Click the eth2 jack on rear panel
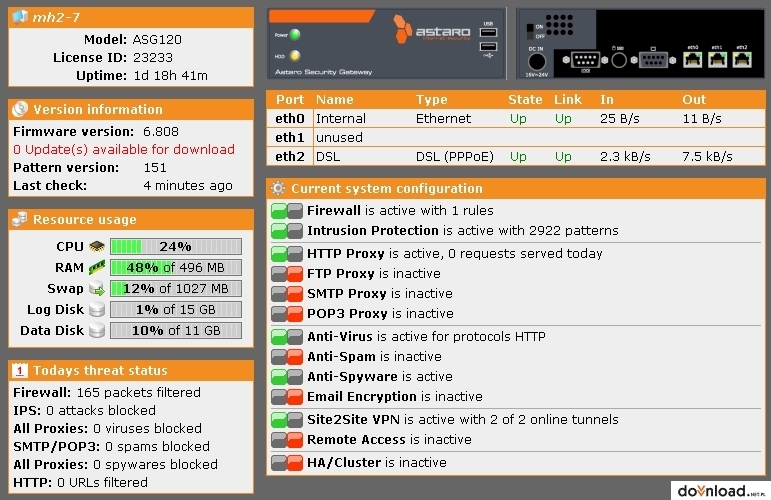 pyautogui.click(x=742, y=59)
